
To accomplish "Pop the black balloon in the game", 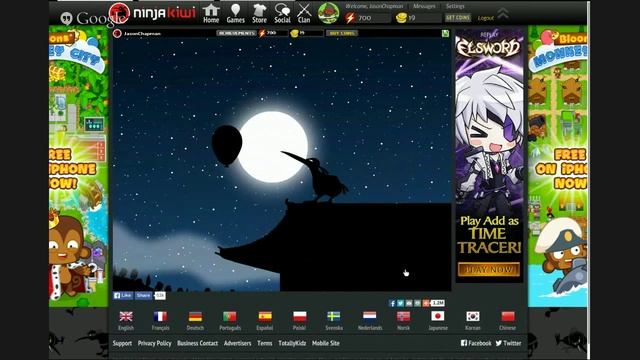I will click(227, 145).
